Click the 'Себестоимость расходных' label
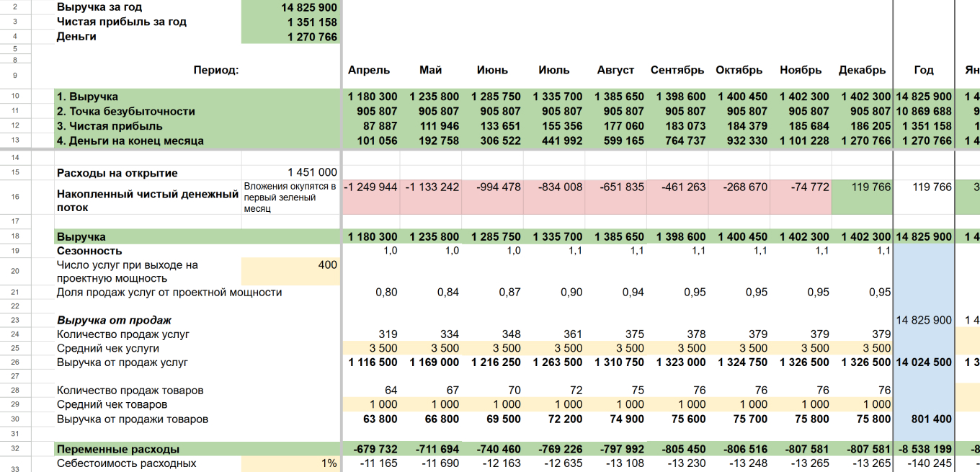This screenshot has width=980, height=472. pos(126,463)
